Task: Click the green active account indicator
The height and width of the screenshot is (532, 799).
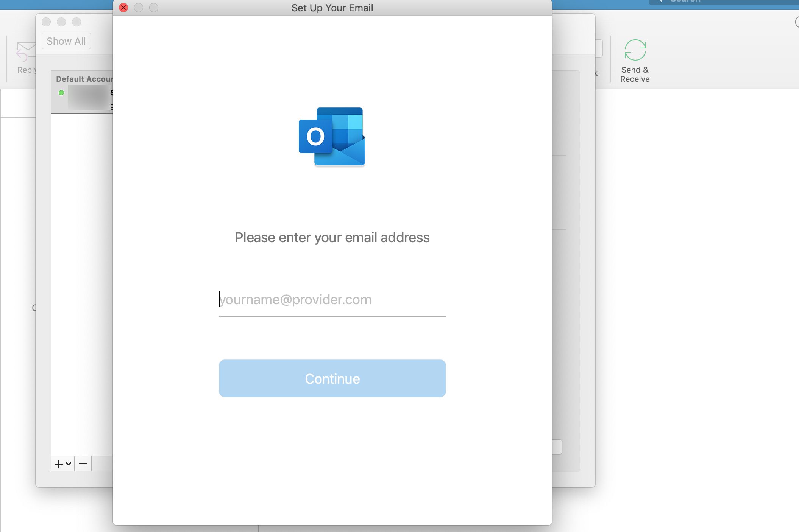Action: pos(62,93)
